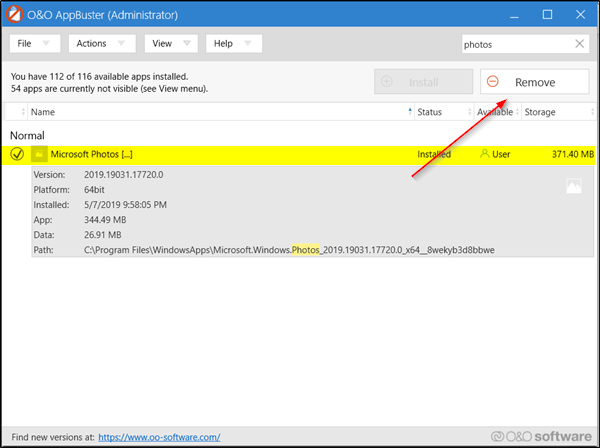Sort by the Available column

(497, 112)
